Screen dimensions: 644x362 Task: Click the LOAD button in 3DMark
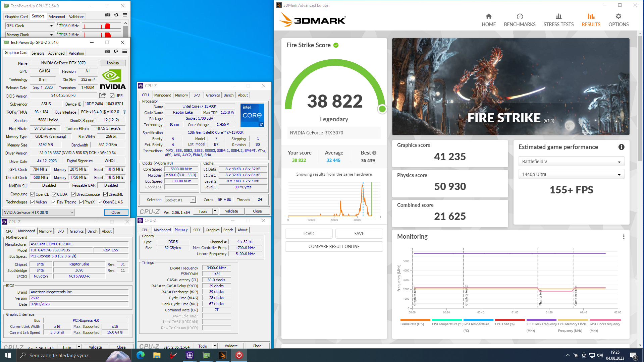[309, 234]
